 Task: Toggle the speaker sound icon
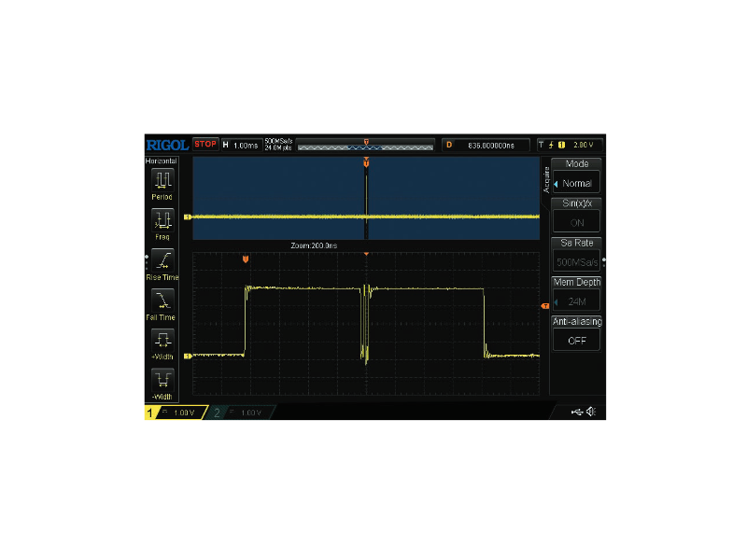[592, 413]
